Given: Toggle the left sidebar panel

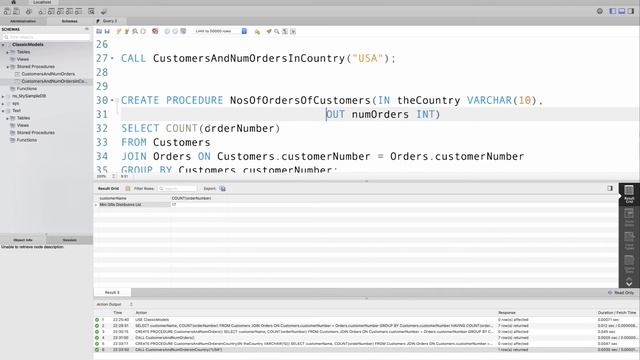Looking at the screenshot, I should 613,11.
